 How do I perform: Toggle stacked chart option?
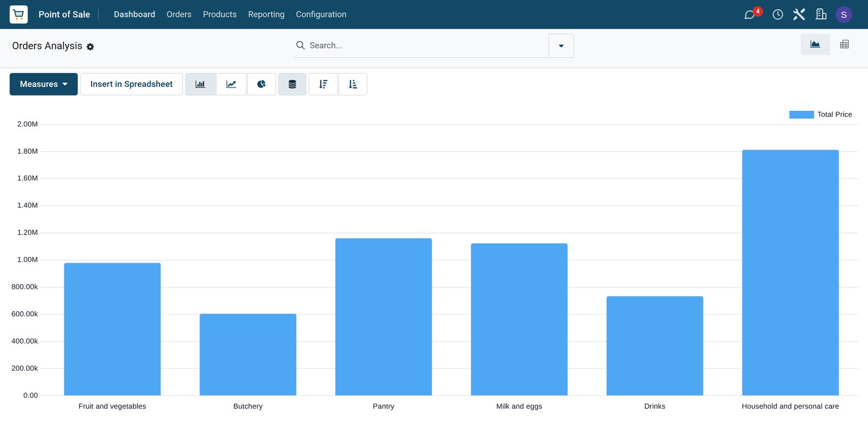tap(292, 84)
